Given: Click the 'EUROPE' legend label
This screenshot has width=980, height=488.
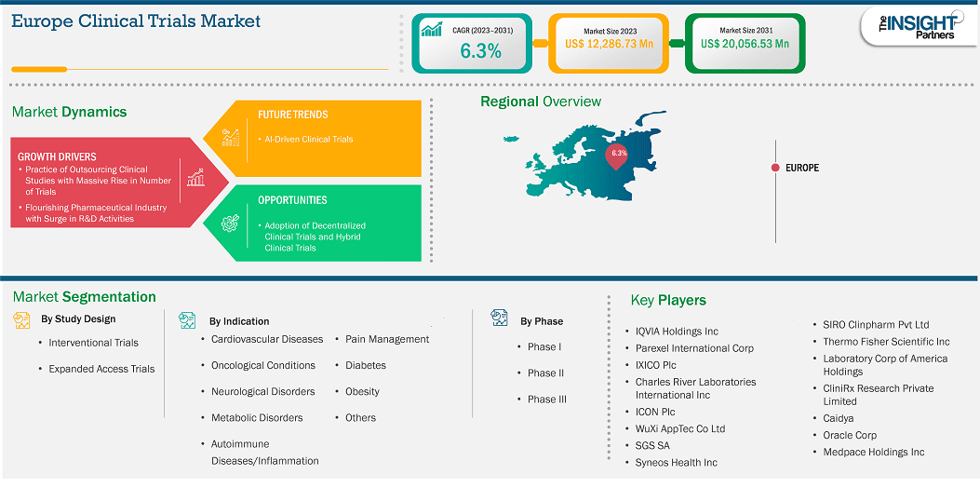Looking at the screenshot, I should [x=802, y=168].
